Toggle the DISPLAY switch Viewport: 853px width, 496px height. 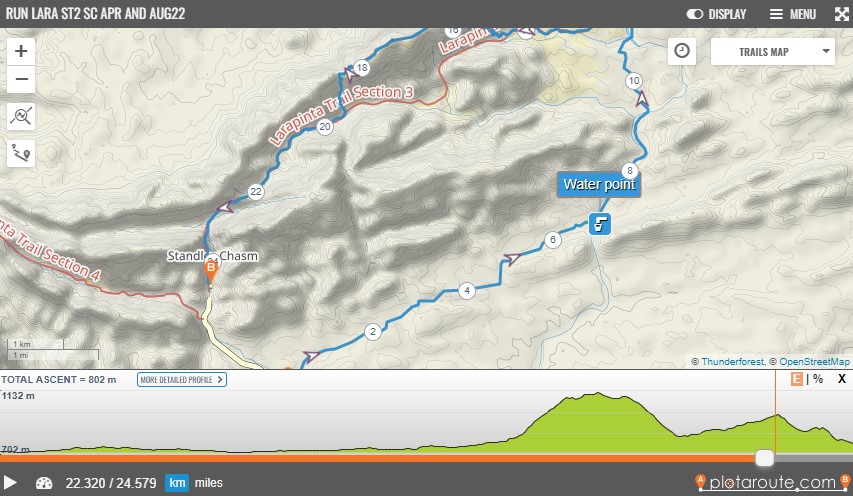tap(716, 14)
